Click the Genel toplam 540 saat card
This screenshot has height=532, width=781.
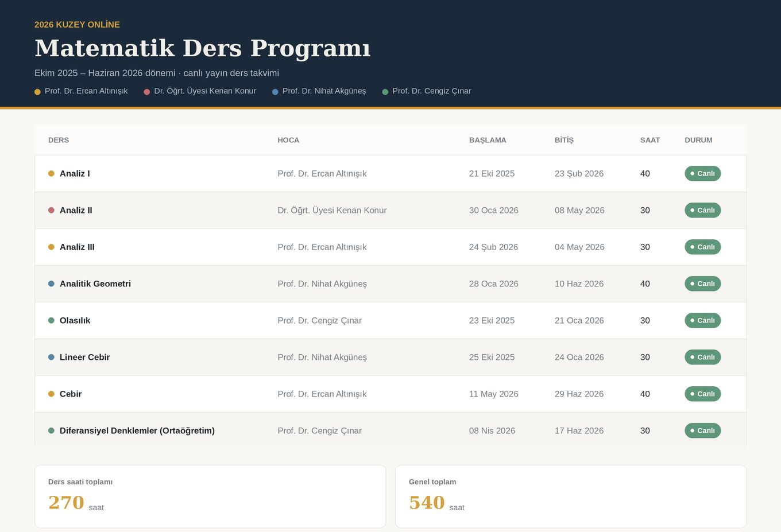point(571,496)
